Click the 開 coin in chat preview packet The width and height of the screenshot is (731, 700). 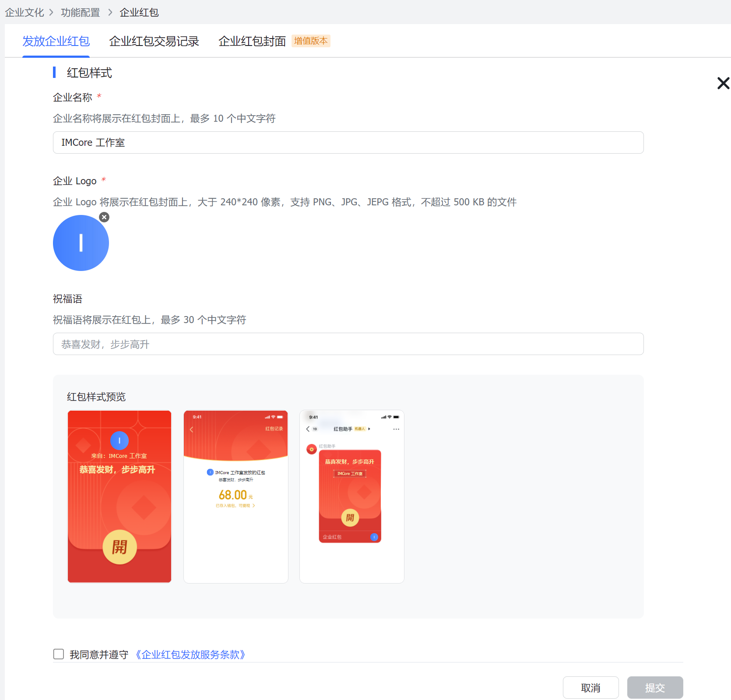(350, 517)
